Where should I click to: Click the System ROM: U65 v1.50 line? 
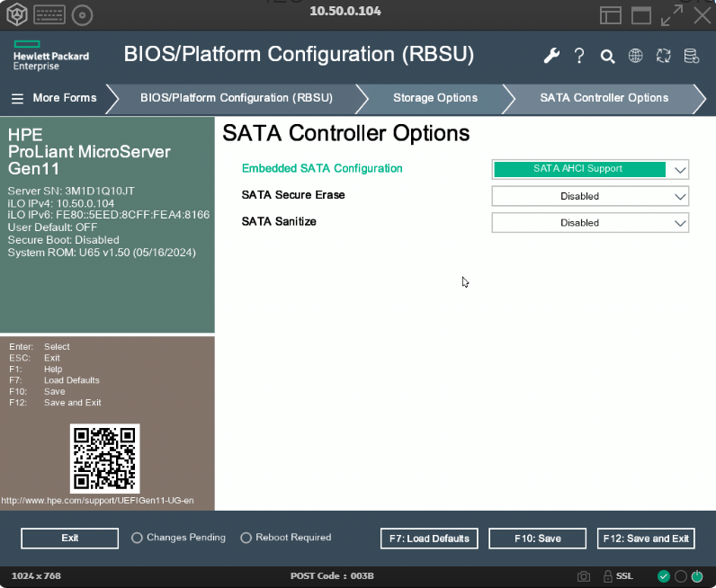tap(102, 253)
